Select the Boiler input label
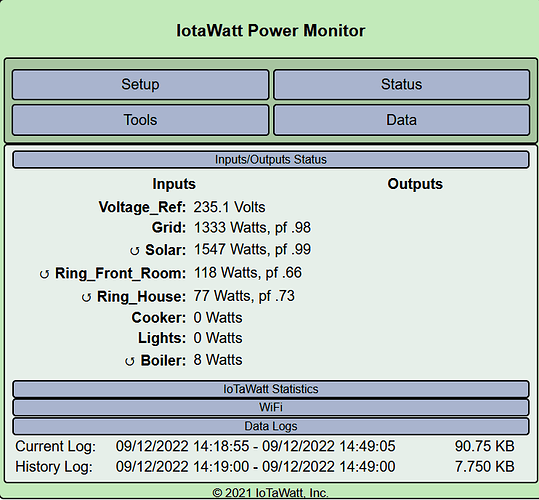This screenshot has width=539, height=500. (163, 360)
